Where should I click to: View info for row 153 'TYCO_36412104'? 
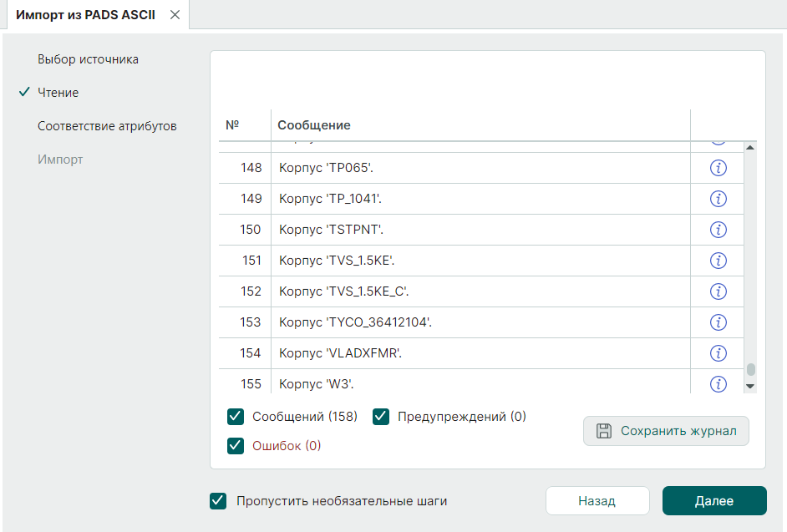coord(717,322)
